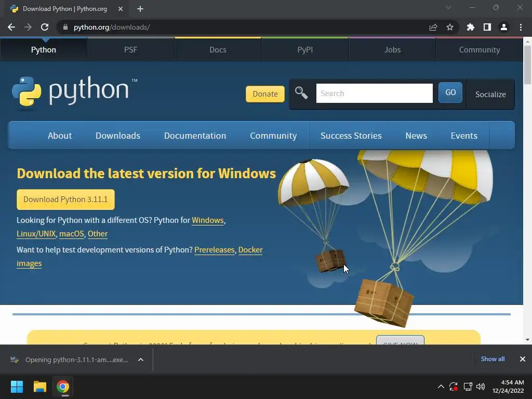The height and width of the screenshot is (399, 532).
Task: Open the Success Stories menu
Action: click(351, 136)
